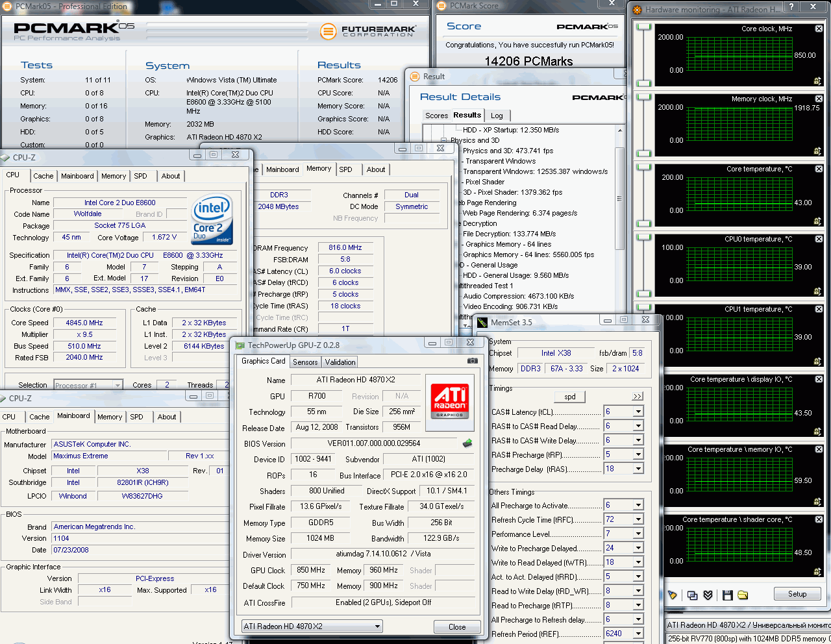
Task: Click the lock icon on shader core temperature graph
Action: (818, 571)
